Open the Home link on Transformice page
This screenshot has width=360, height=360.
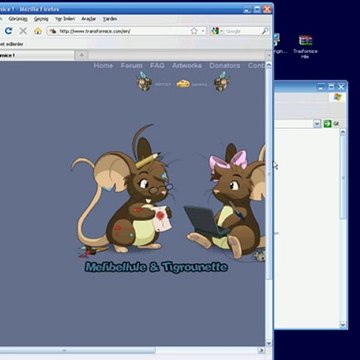click(x=103, y=66)
